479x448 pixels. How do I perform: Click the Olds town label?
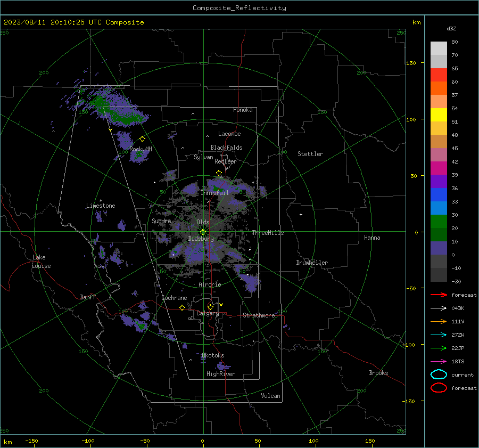click(x=203, y=222)
